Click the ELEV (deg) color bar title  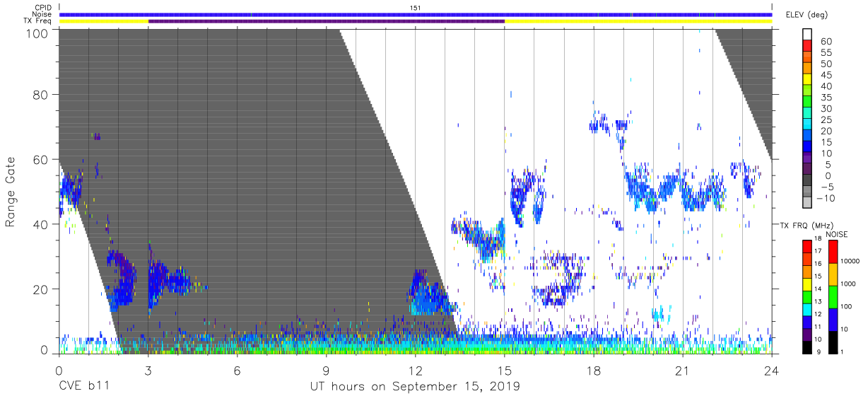[x=807, y=15]
